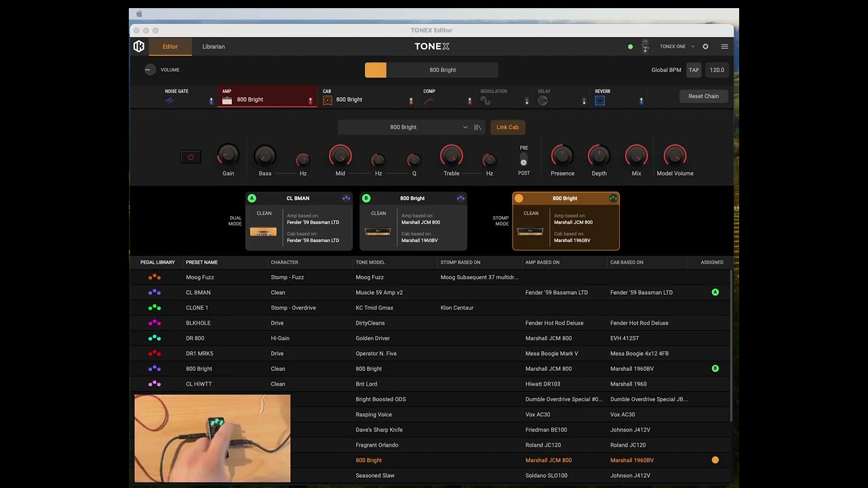Image resolution: width=868 pixels, height=488 pixels.
Task: Click the green A badge in CL BMAN row
Action: point(715,292)
